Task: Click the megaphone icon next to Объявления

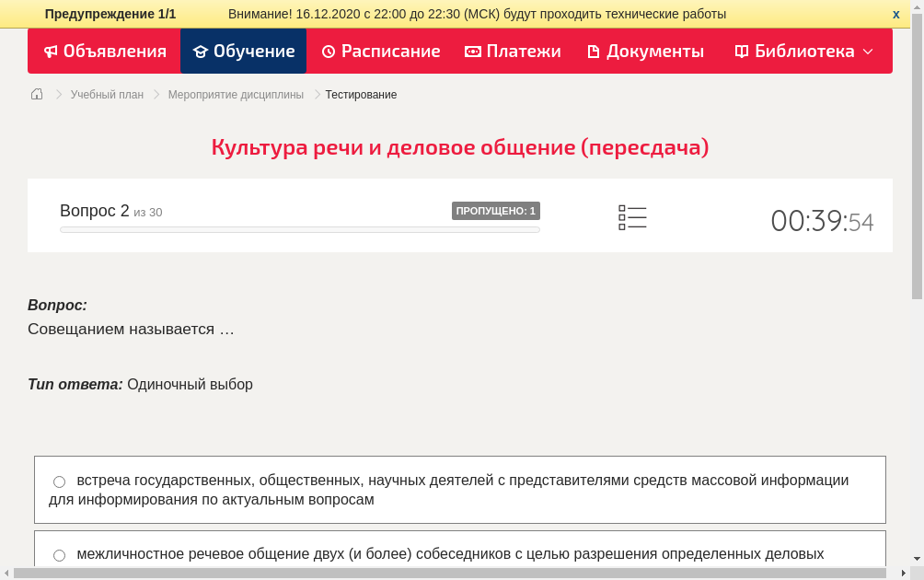Action: click(x=52, y=52)
